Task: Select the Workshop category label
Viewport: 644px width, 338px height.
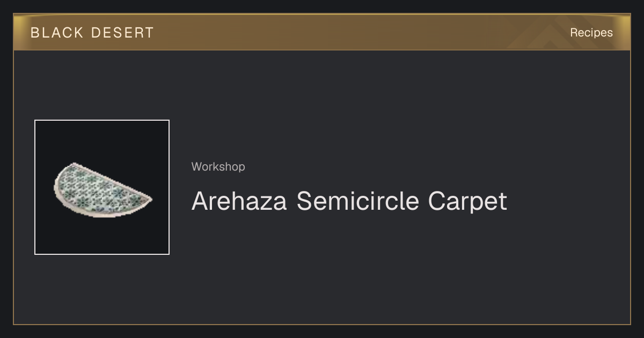Action: tap(218, 167)
